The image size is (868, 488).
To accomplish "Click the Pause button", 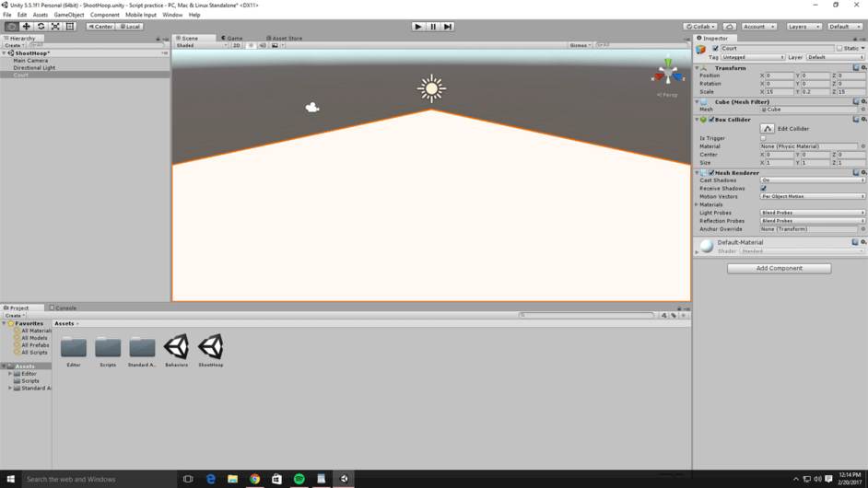I will coord(433,27).
